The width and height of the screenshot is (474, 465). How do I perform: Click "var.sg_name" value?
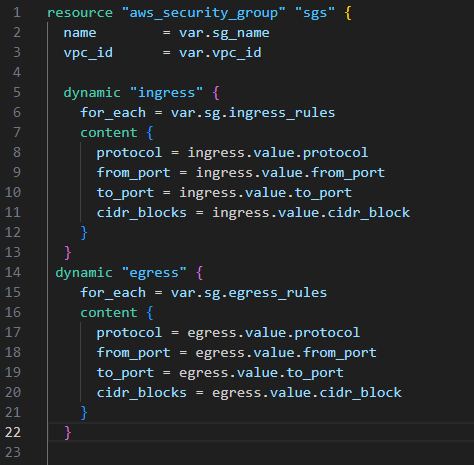[224, 33]
